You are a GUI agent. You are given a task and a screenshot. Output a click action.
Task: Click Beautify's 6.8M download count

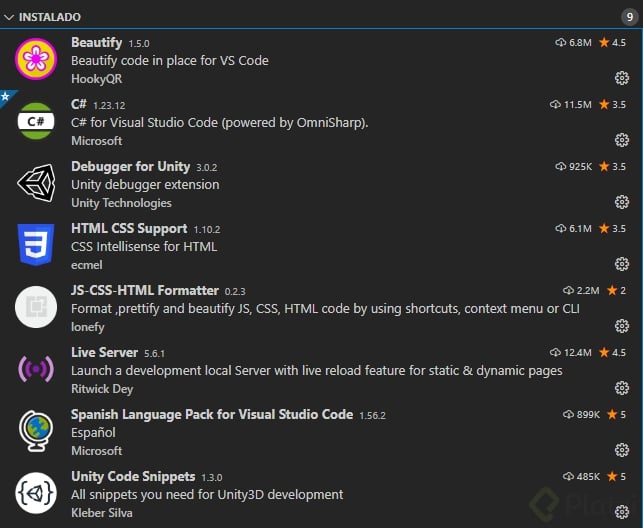[x=573, y=43]
